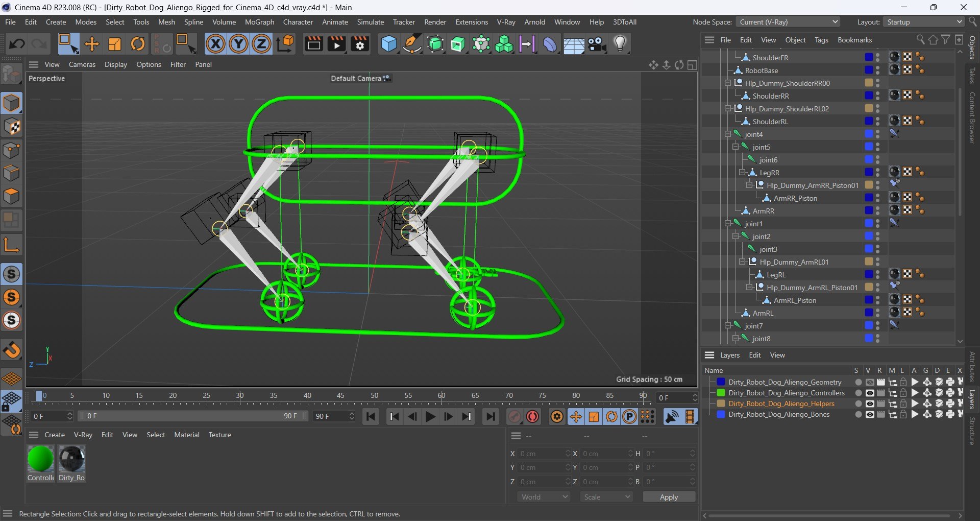The width and height of the screenshot is (980, 521).
Task: Click the X position input field
Action: click(x=544, y=454)
